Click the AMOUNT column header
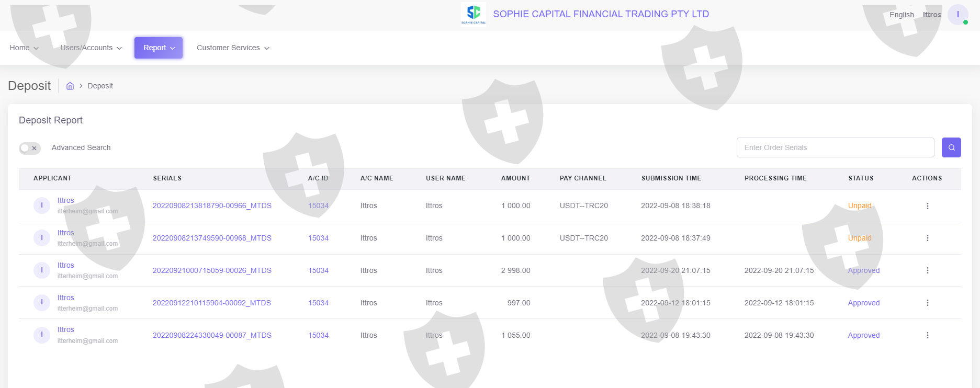980x388 pixels. click(x=515, y=178)
